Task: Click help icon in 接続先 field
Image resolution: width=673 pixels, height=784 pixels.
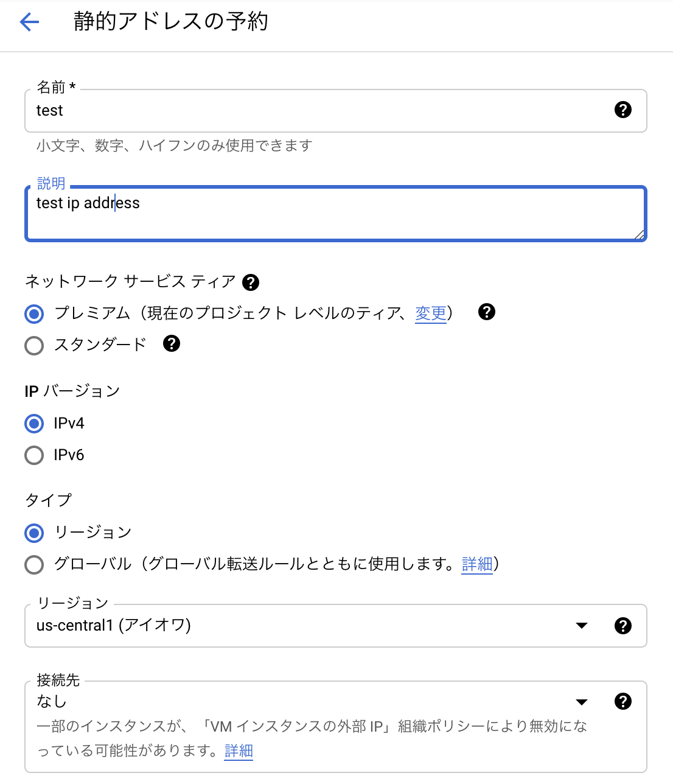Action: click(622, 701)
